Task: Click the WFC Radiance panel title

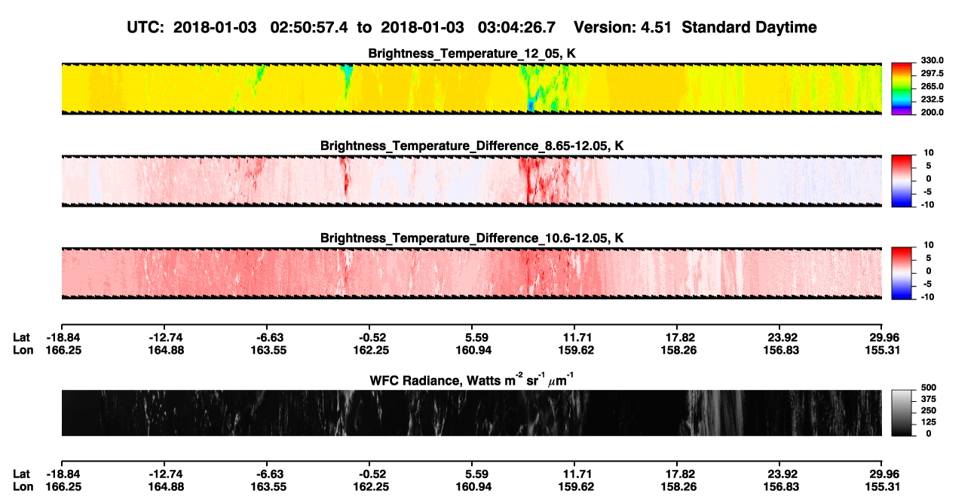Action: (472, 379)
